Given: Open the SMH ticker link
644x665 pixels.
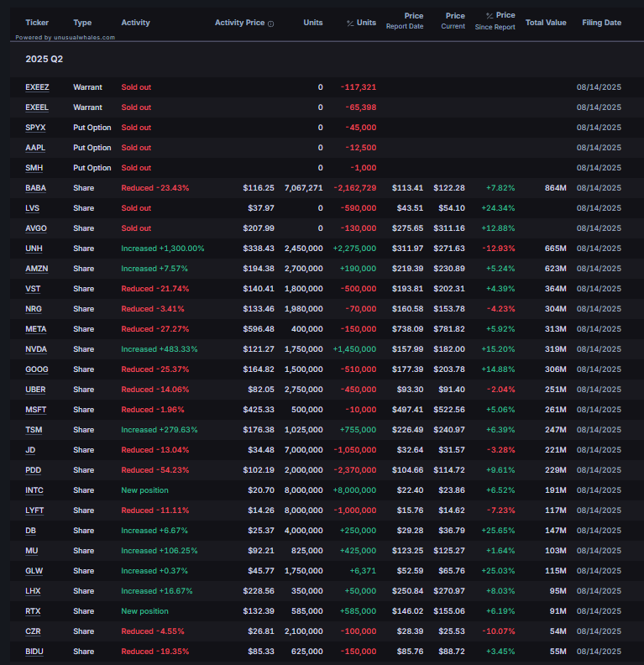Looking at the screenshot, I should 34,168.
